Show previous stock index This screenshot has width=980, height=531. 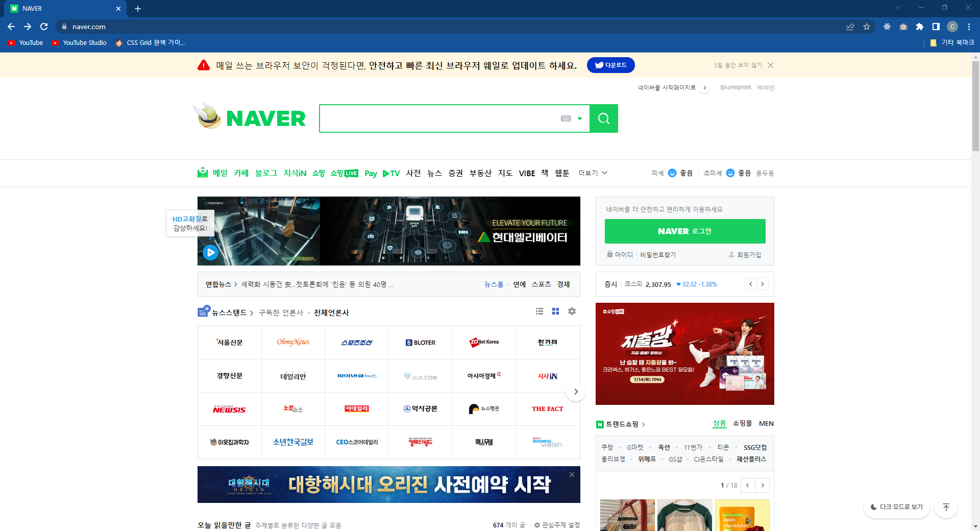pos(751,284)
